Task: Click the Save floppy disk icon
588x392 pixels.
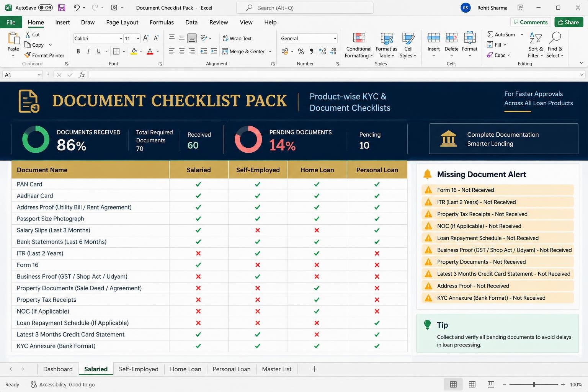Action: point(61,7)
